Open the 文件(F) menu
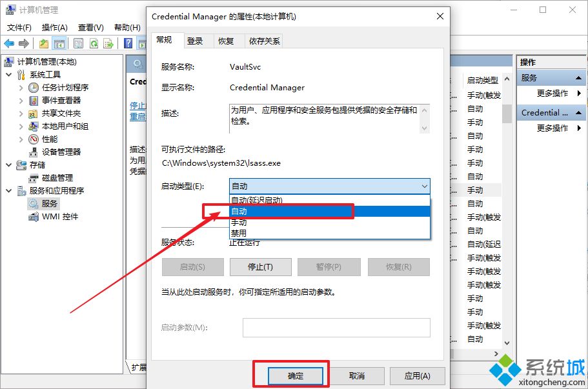The width and height of the screenshot is (588, 389). tap(19, 27)
